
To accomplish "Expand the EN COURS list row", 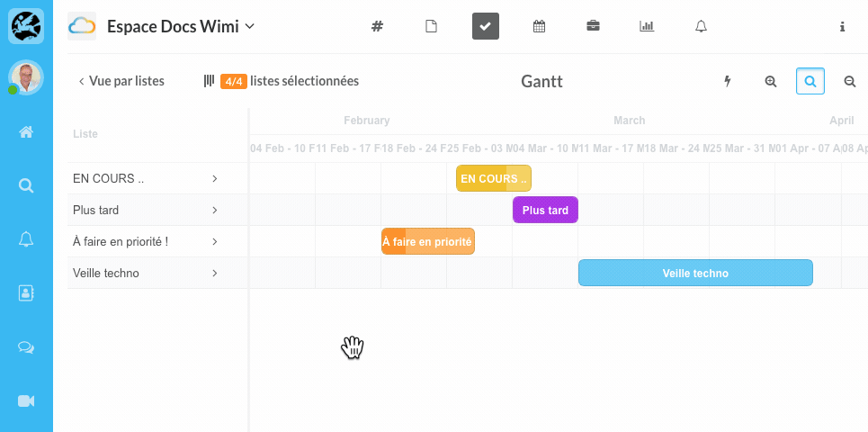I will 214,178.
